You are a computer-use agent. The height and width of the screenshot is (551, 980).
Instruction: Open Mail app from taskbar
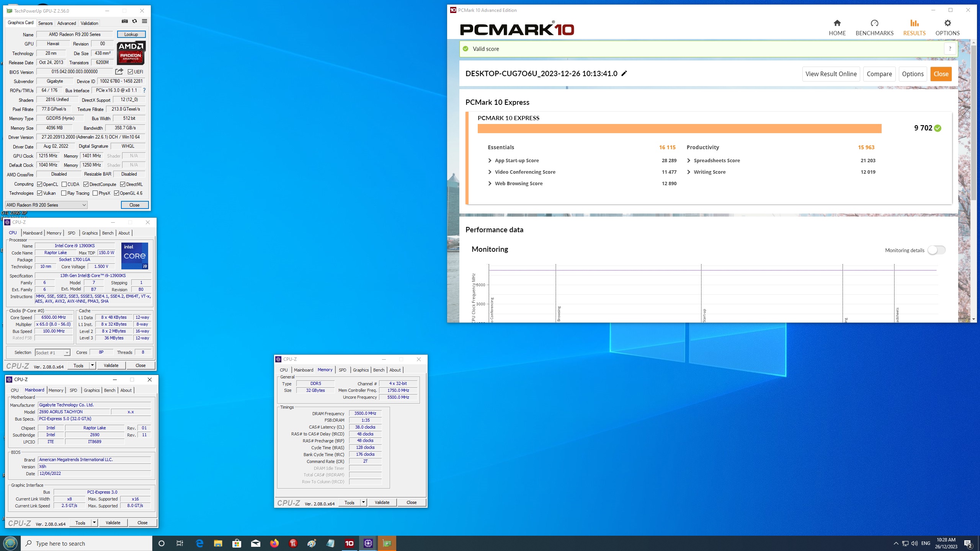(x=256, y=543)
